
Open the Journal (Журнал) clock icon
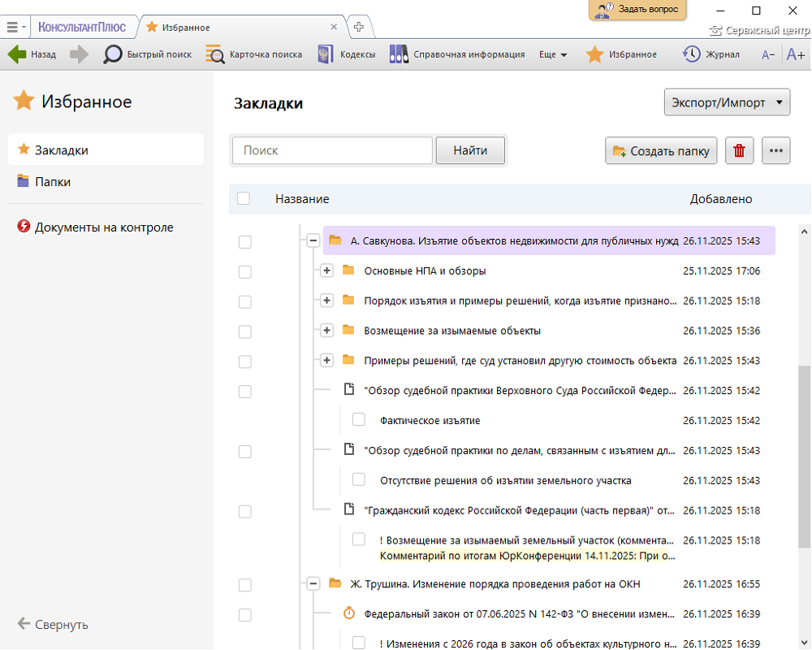pyautogui.click(x=692, y=54)
